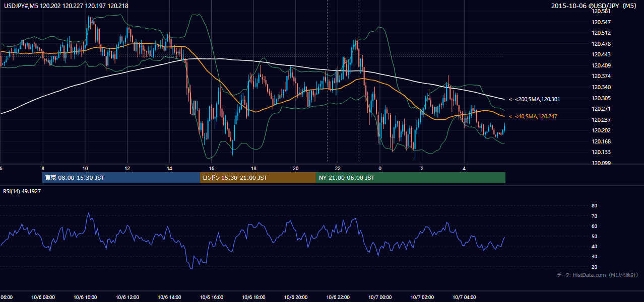Click price level 120.581 on axis

[x=602, y=11]
